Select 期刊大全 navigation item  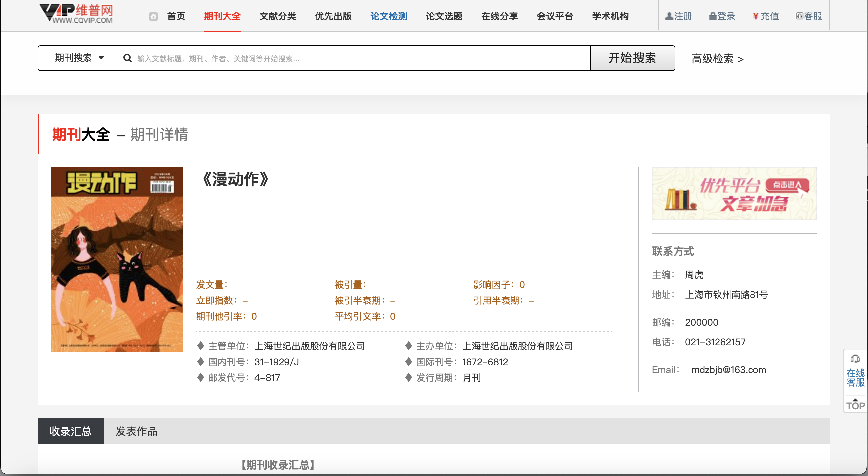pyautogui.click(x=222, y=16)
